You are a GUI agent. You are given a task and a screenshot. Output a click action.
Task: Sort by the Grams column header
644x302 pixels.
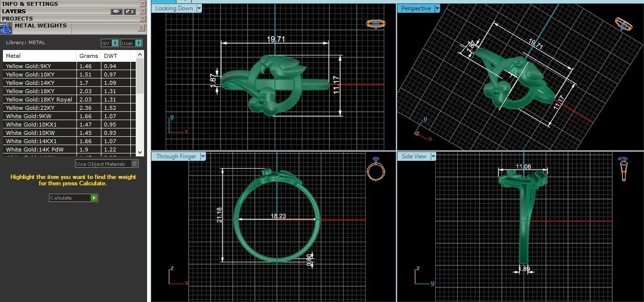(x=89, y=56)
